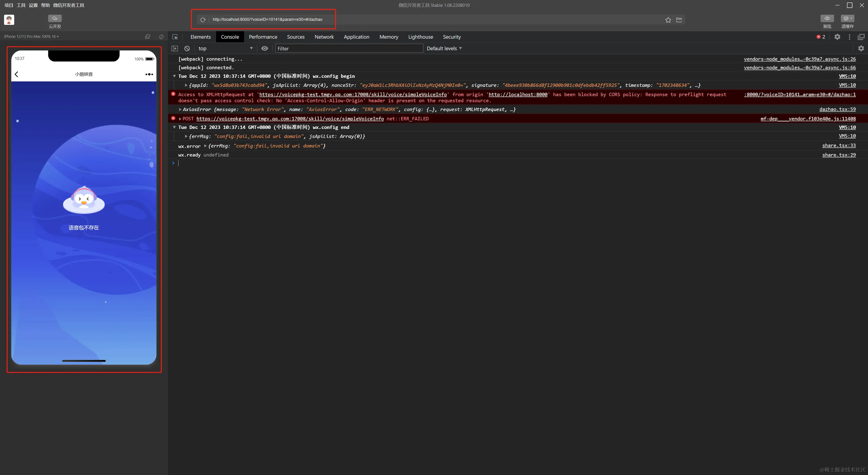This screenshot has width=868, height=475.
Task: Click the red error count badge
Action: [820, 37]
